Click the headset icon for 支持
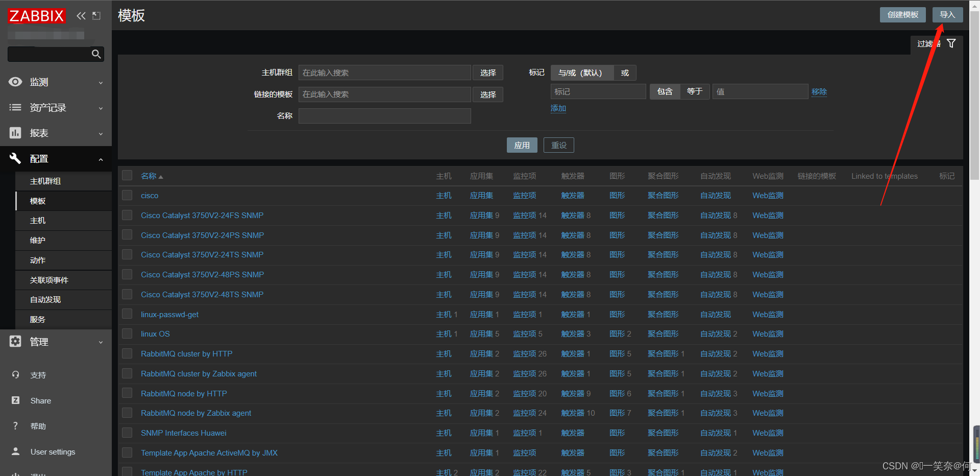Image resolution: width=980 pixels, height=476 pixels. coord(15,375)
